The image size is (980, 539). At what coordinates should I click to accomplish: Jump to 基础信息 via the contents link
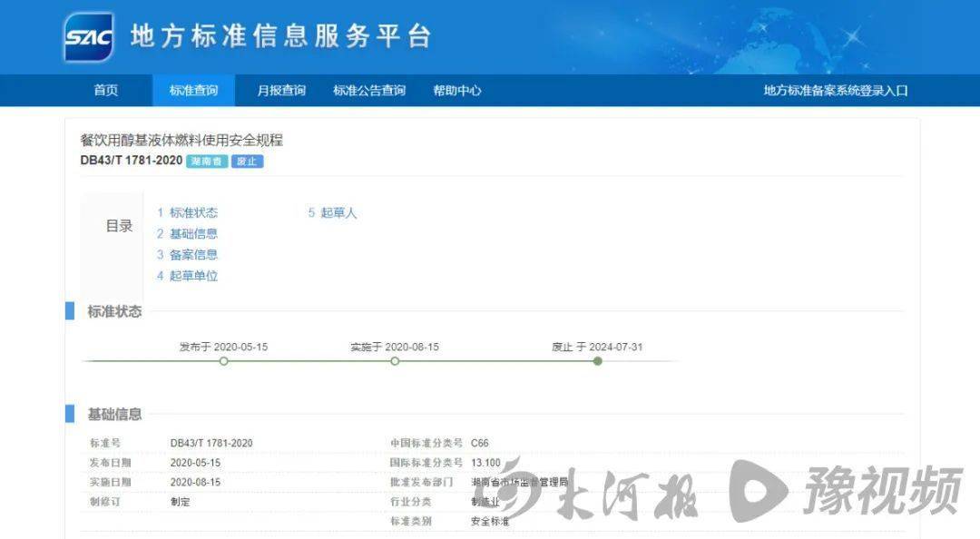(x=192, y=233)
